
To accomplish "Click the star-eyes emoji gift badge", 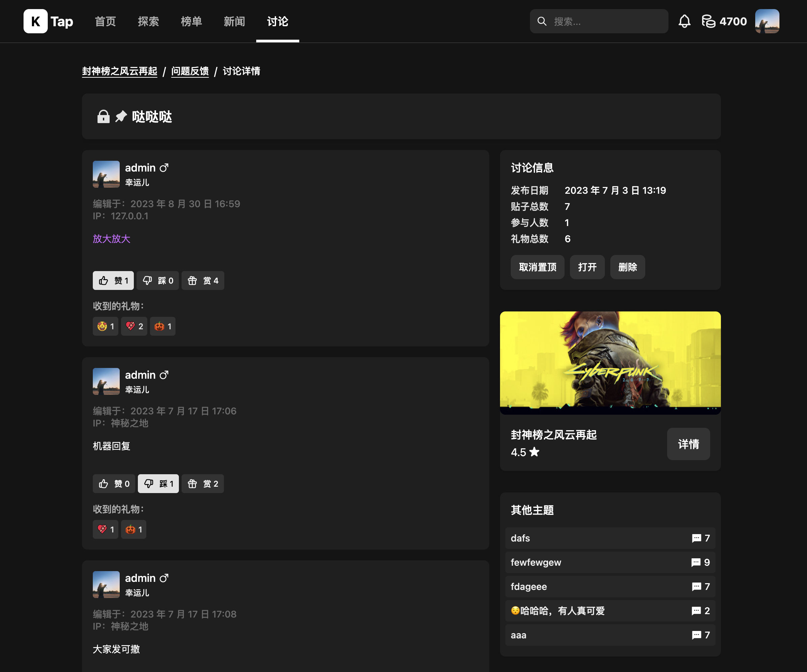I will (x=106, y=326).
